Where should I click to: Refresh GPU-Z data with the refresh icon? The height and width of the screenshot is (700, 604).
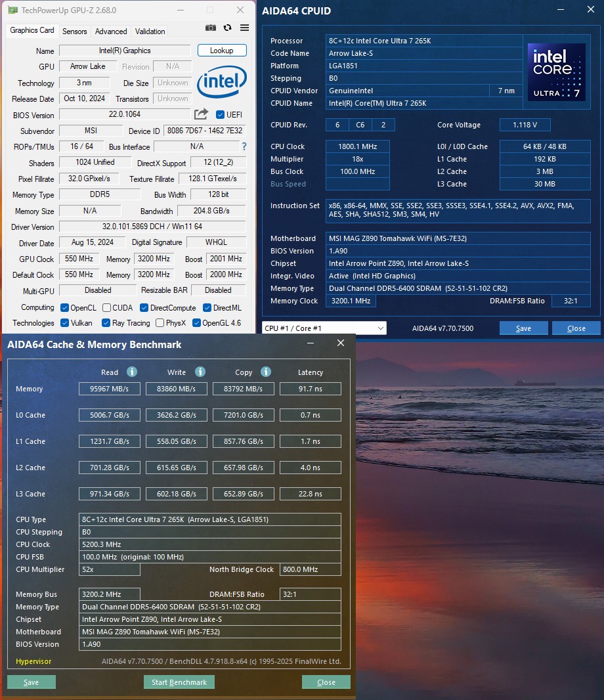[228, 28]
